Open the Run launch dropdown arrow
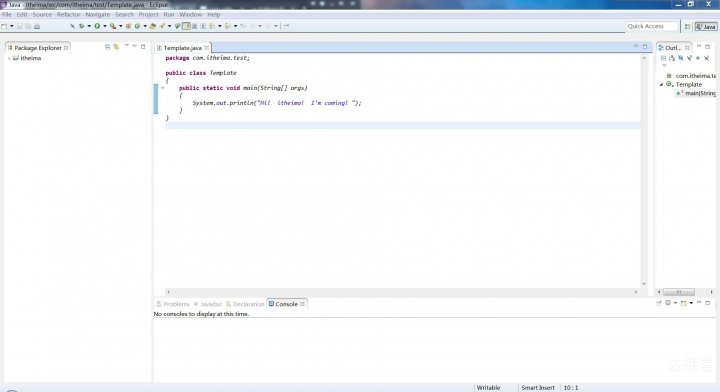Viewport: 720px width, 392px height. (x=105, y=26)
